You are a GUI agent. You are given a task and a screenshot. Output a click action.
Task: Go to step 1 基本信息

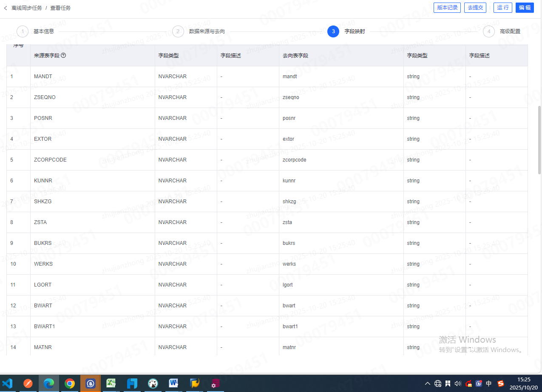(x=23, y=31)
